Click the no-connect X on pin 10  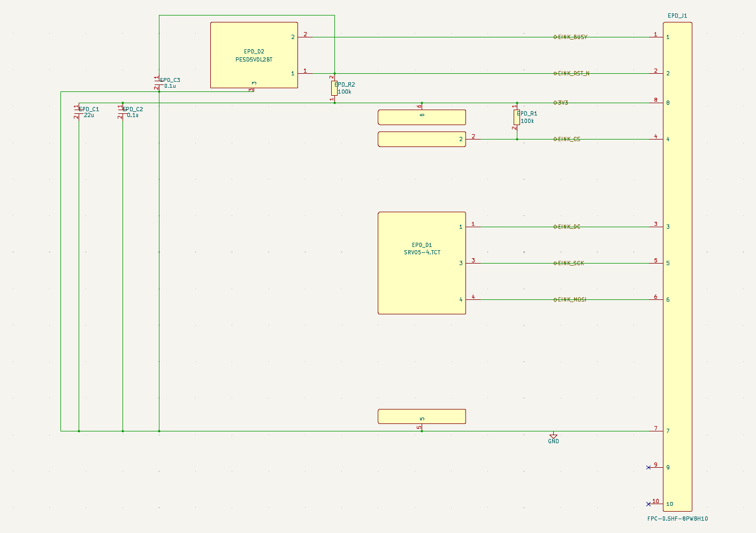point(648,504)
